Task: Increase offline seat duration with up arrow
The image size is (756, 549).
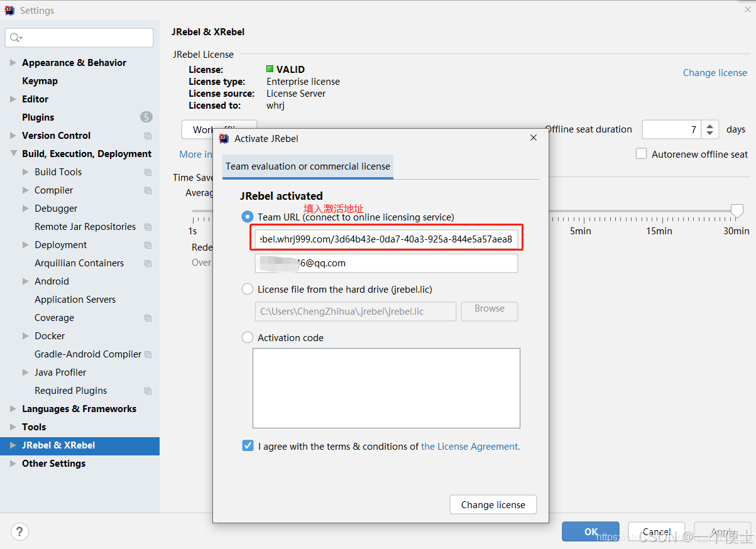Action: (710, 126)
